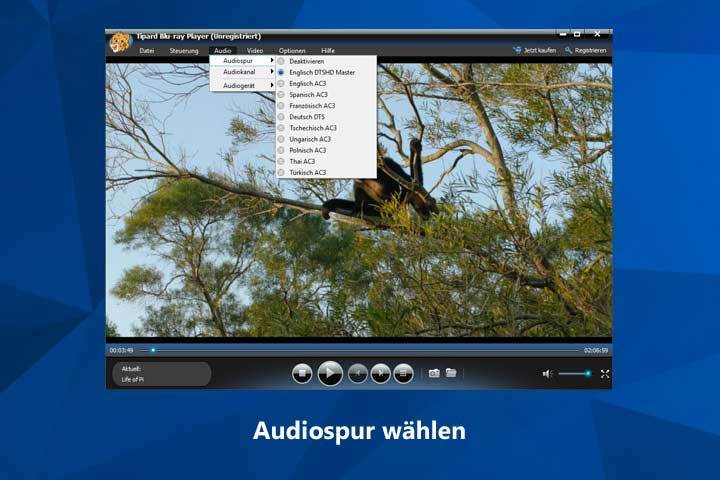Open the Steuerung menu
This screenshot has width=720, height=480.
tap(184, 51)
